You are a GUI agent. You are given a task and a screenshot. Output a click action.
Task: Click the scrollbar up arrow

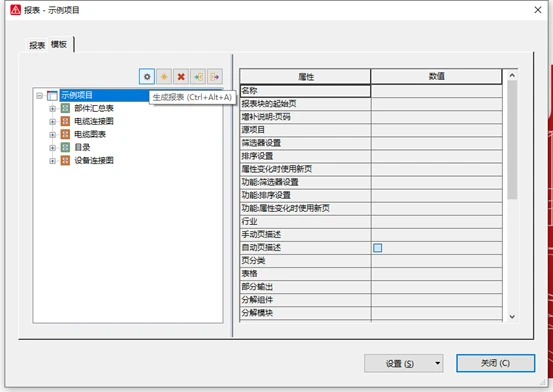point(512,75)
